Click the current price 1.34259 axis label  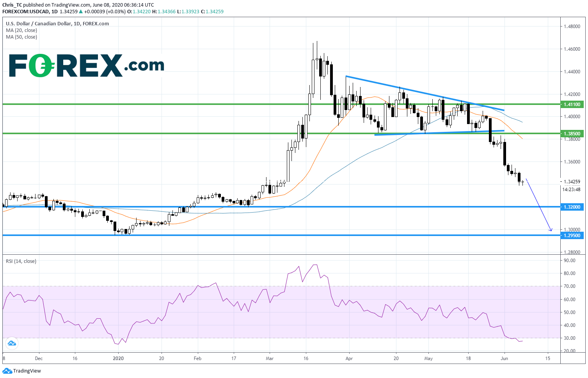tap(572, 182)
